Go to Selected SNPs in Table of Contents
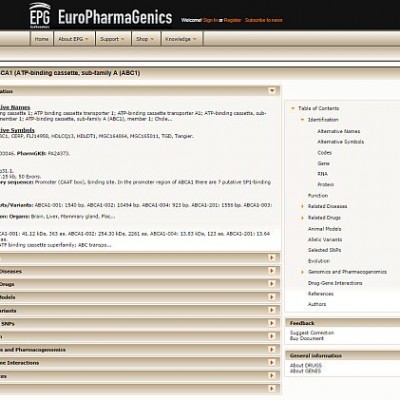The width and height of the screenshot is (400, 400). click(324, 250)
